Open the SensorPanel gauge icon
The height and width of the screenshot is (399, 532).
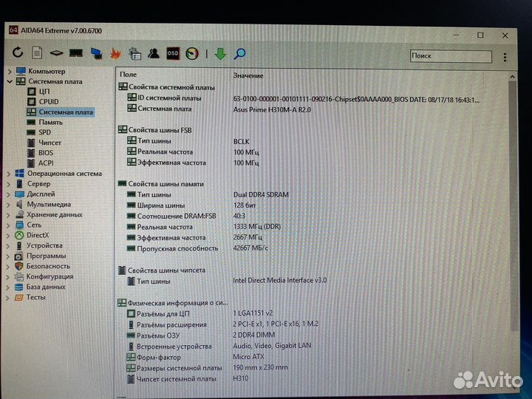[192, 54]
